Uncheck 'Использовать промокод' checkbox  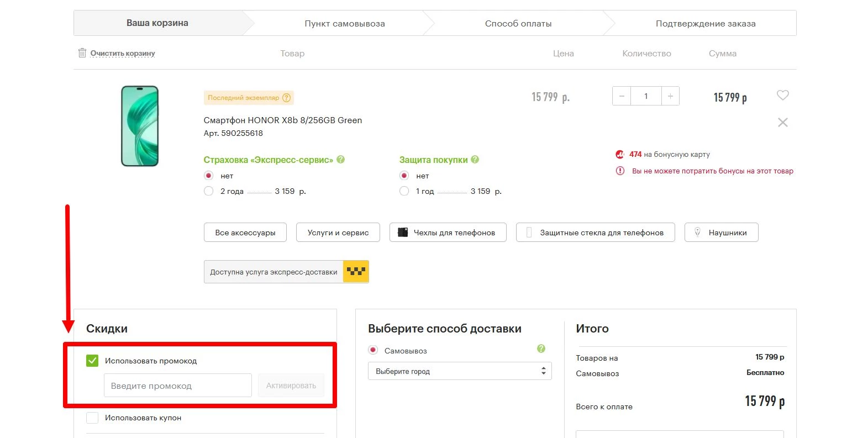point(92,361)
